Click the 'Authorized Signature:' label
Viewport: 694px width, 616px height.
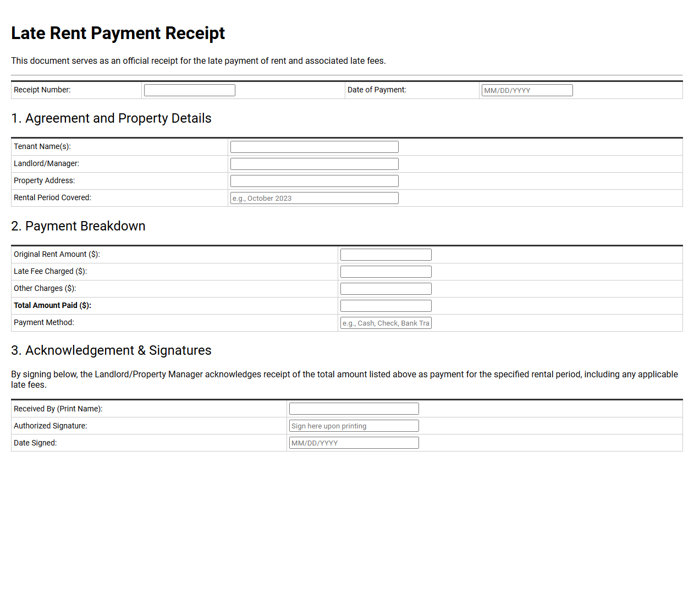[x=51, y=426]
